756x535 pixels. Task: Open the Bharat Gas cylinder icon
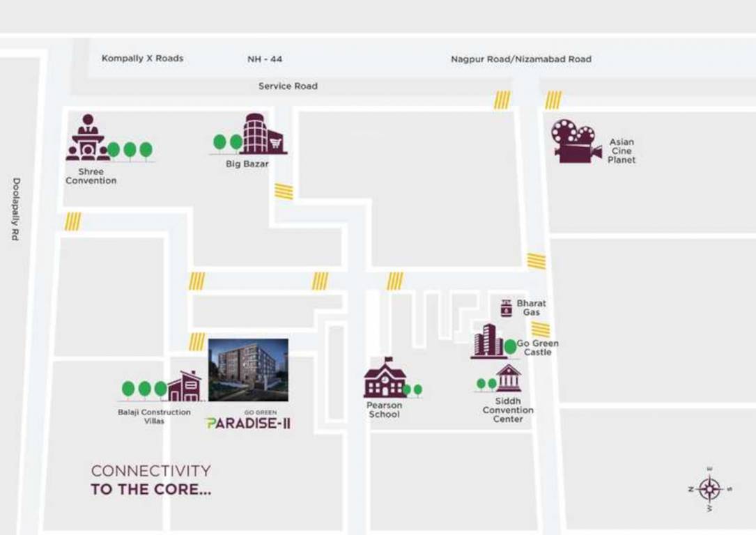click(x=507, y=307)
